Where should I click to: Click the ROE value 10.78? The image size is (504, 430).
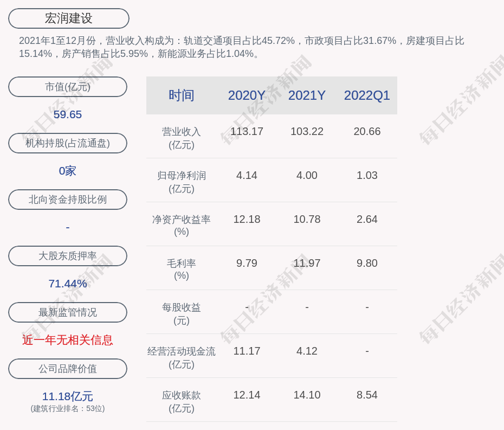click(x=307, y=219)
